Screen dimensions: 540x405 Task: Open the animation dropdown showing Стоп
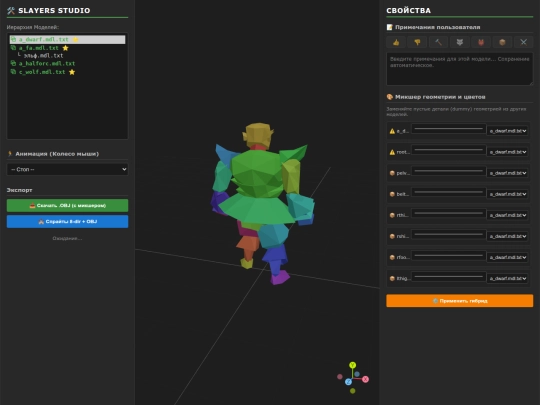pos(68,169)
